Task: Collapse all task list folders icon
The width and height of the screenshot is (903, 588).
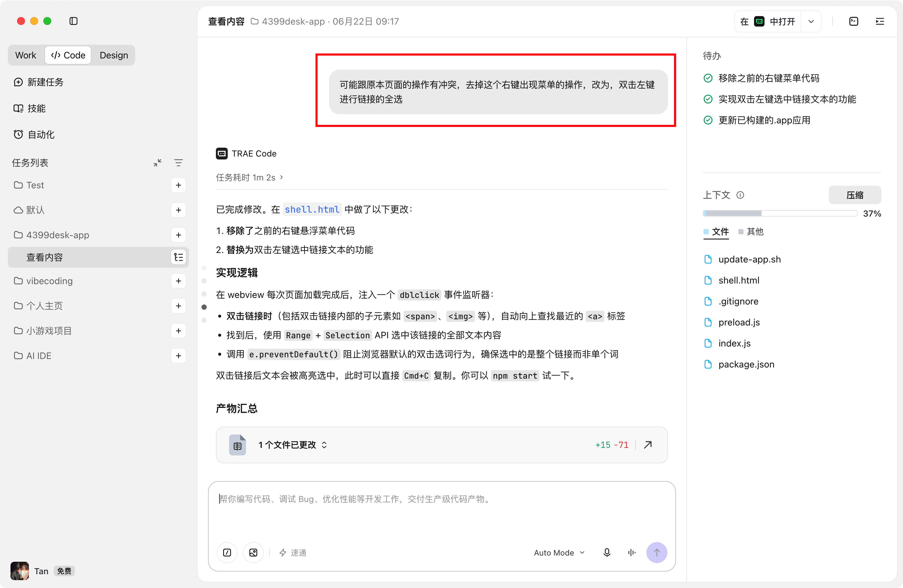Action: click(157, 163)
